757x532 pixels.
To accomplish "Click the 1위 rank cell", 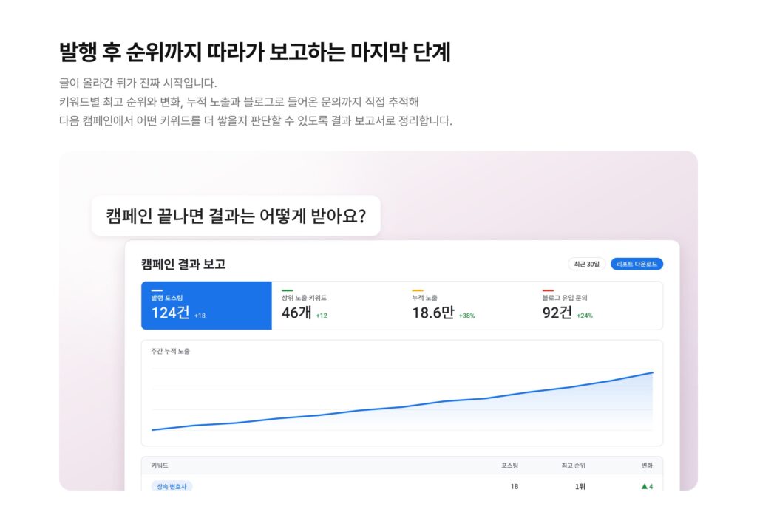I will (x=580, y=487).
